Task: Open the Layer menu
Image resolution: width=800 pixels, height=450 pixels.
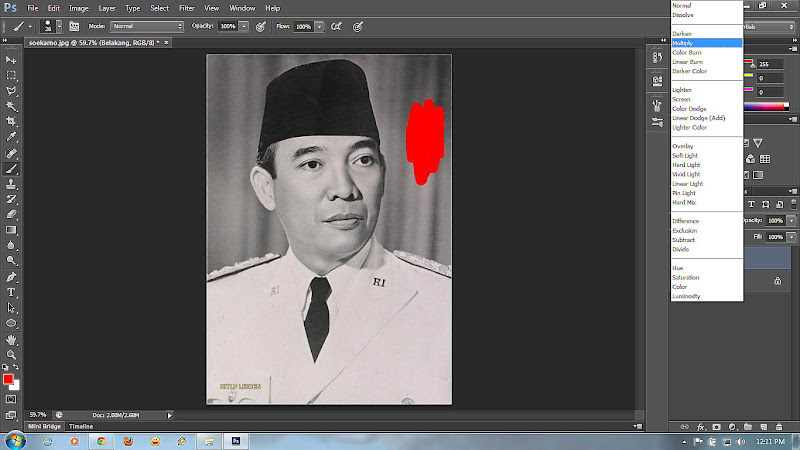Action: tap(107, 8)
